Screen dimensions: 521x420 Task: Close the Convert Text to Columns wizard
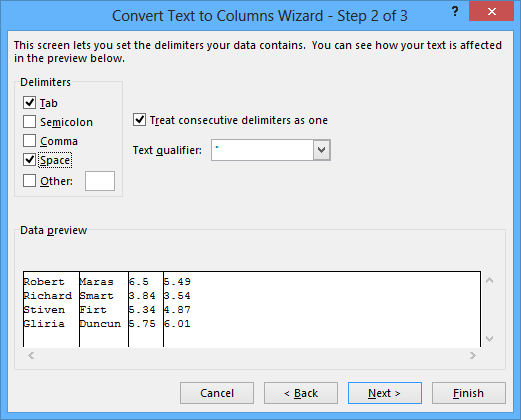point(491,12)
